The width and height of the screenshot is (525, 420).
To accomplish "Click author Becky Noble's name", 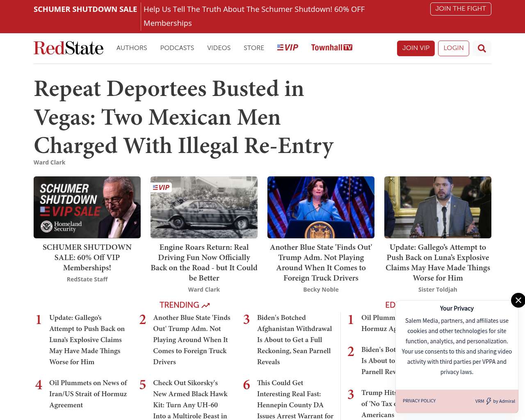I will pos(321,290).
